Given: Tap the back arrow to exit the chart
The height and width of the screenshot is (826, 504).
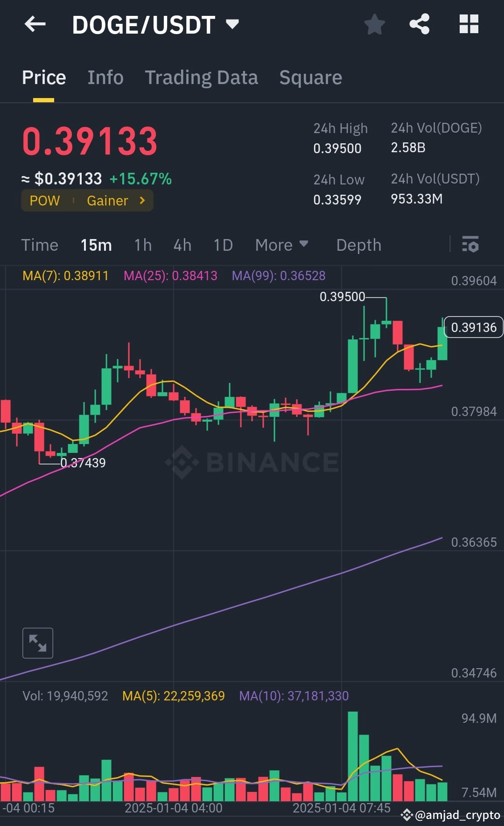Looking at the screenshot, I should [x=35, y=24].
